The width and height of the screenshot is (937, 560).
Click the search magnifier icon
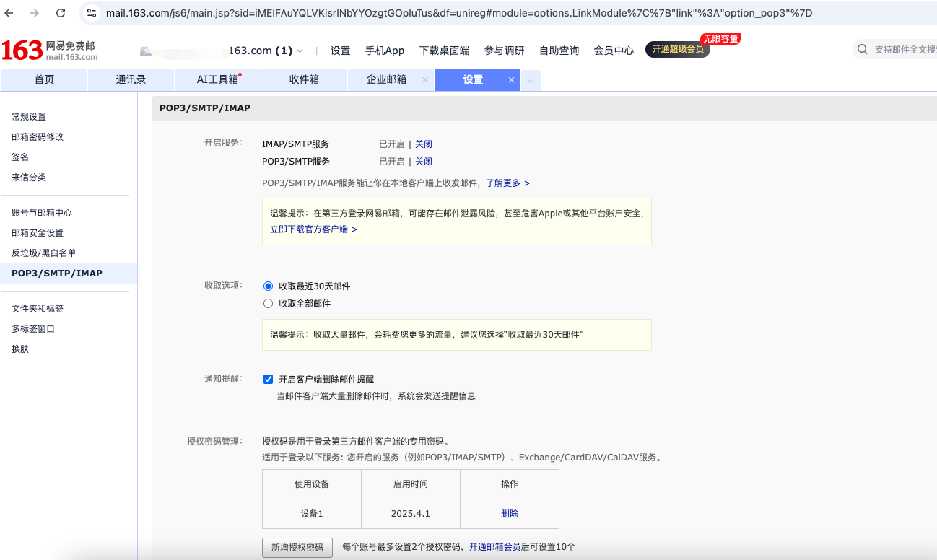click(862, 50)
